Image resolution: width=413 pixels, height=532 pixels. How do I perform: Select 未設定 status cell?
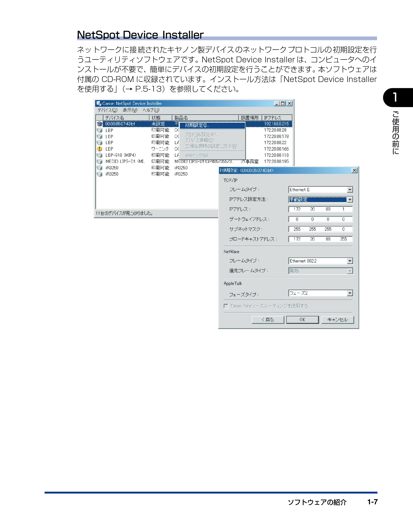[x=158, y=124]
